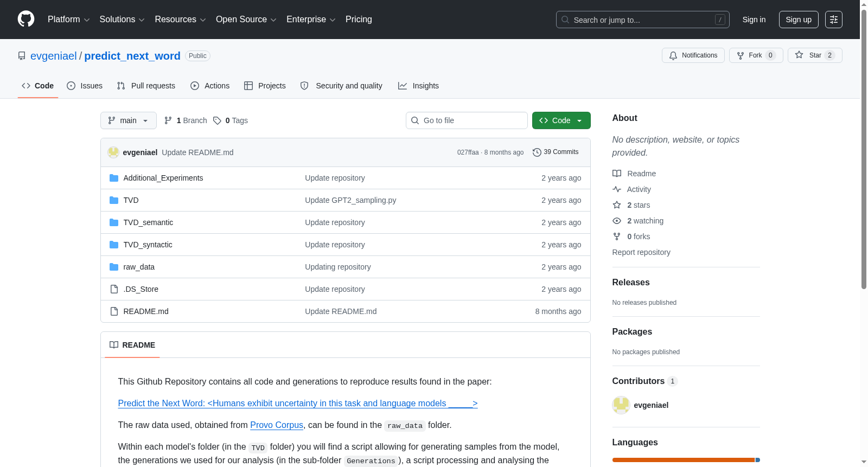Screen dimensions: 868x467
Task: Open the Contributors heading link
Action: [645, 381]
